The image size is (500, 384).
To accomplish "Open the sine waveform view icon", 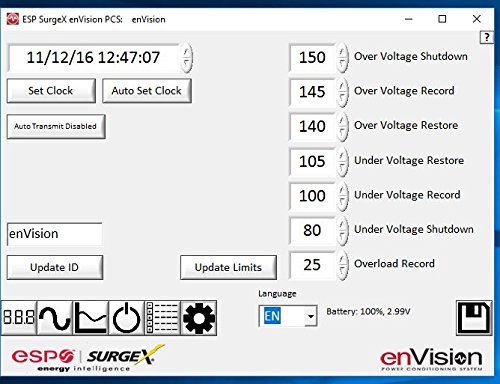I will click(x=55, y=318).
